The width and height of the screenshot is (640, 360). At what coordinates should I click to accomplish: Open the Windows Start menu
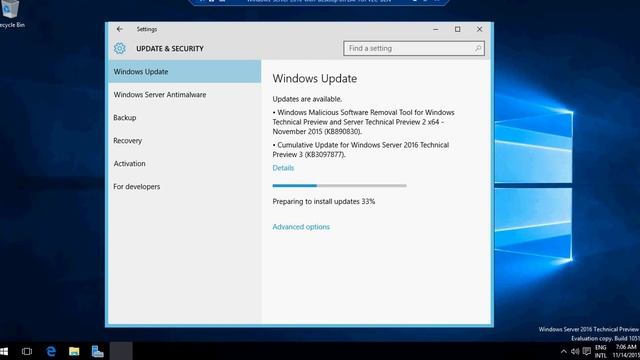(x=4, y=351)
